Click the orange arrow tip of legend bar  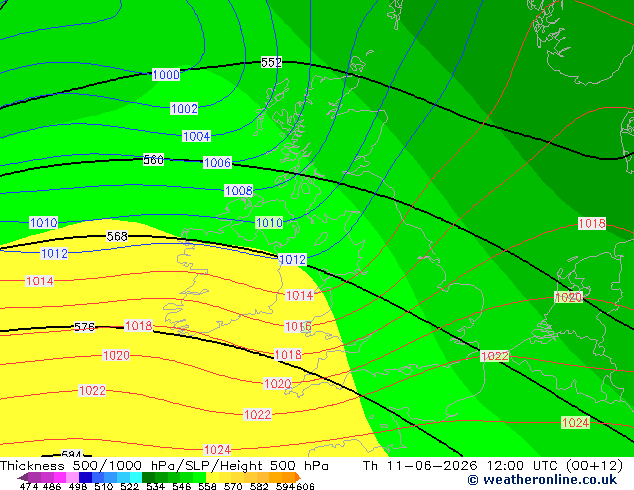click(298, 477)
